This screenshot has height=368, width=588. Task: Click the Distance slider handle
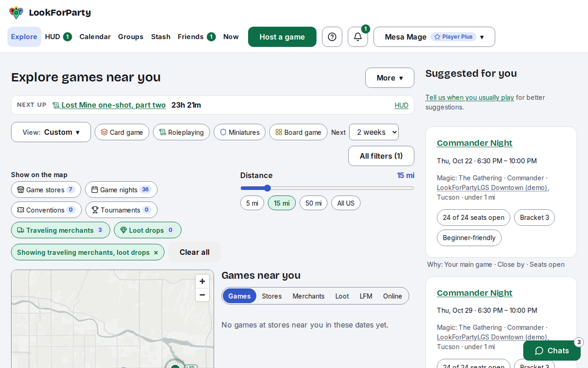click(267, 188)
